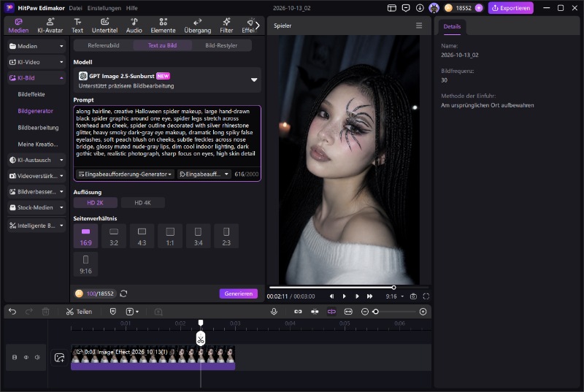Open the Eingabeaufforderung-Generator dropdown
584x392 pixels.
coord(125,174)
